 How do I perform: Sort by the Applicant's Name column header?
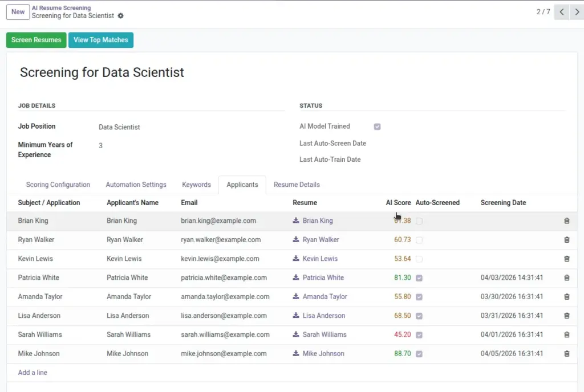click(132, 203)
